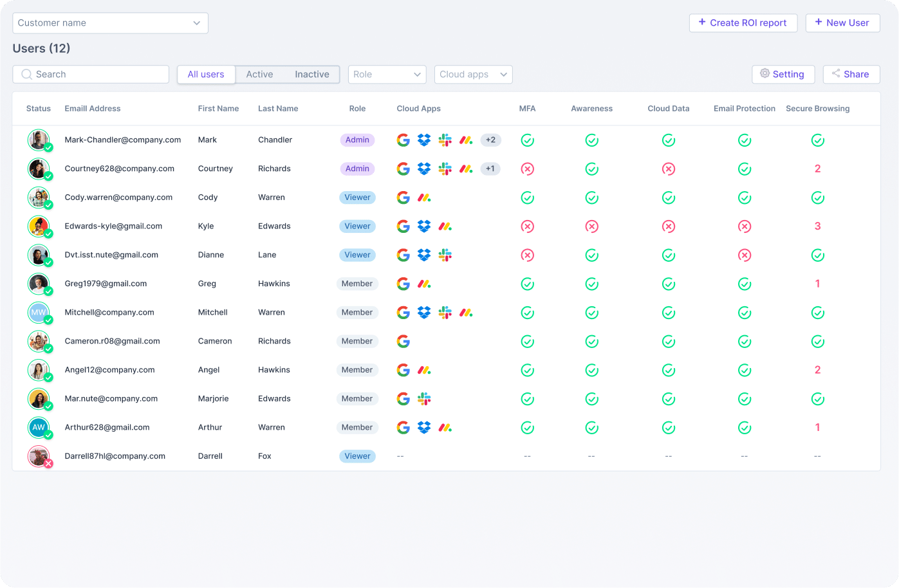Click failed Cloud Data icon for Courtney
The height and width of the screenshot is (588, 899).
669,169
